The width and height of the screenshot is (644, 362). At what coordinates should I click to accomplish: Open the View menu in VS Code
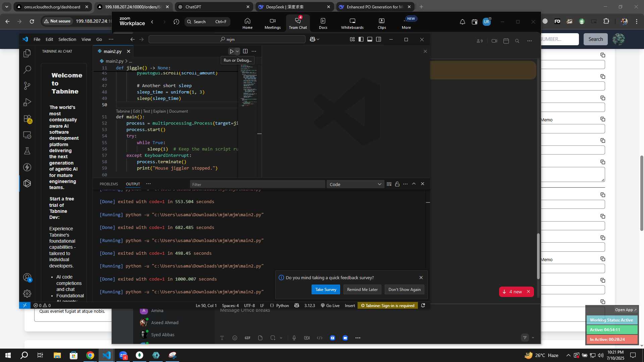click(x=86, y=39)
